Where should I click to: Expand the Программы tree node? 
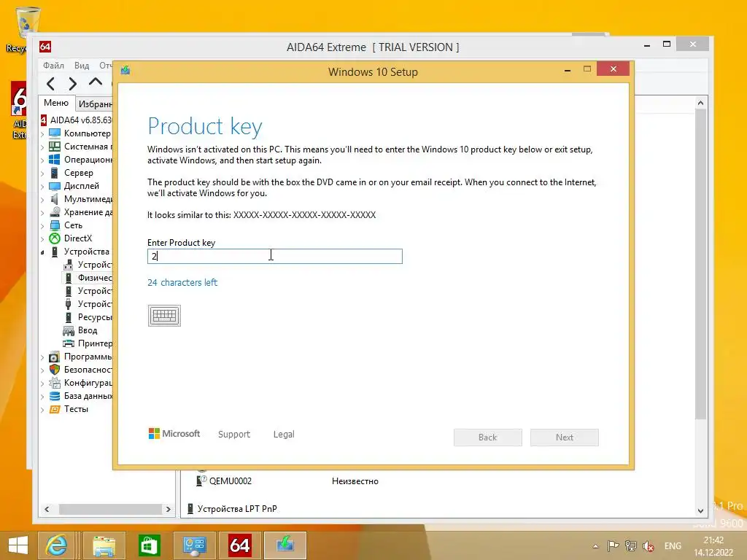click(x=42, y=357)
